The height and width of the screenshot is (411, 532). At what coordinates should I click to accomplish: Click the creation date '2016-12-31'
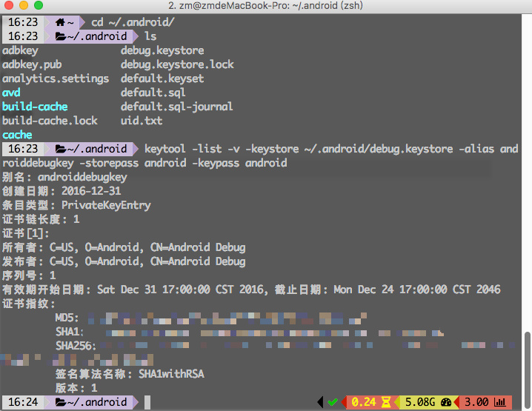(x=91, y=191)
